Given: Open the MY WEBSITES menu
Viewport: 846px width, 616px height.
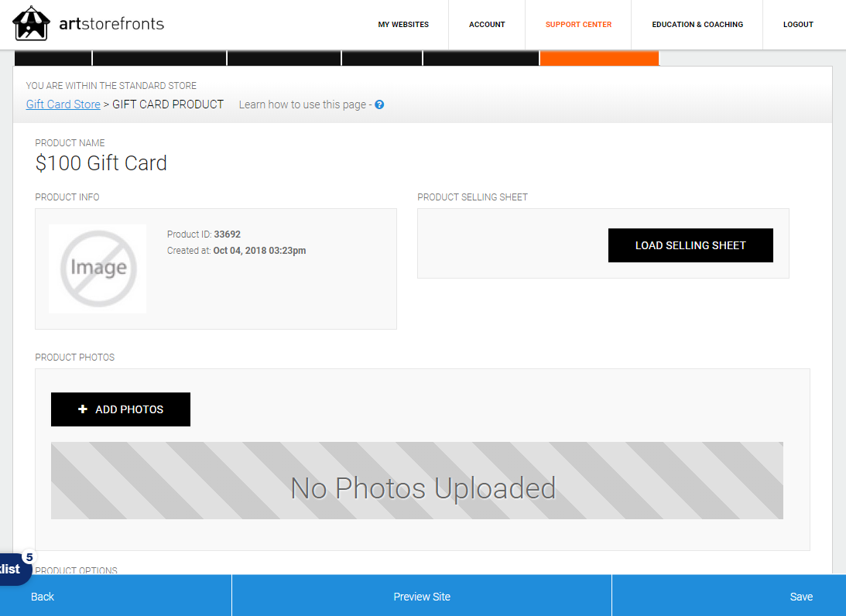Looking at the screenshot, I should [x=403, y=24].
